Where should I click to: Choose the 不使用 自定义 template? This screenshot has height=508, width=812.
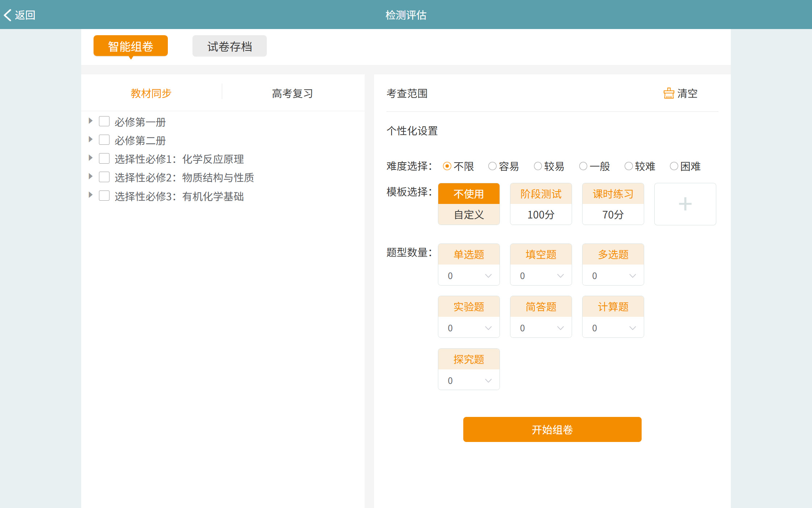coord(469,204)
